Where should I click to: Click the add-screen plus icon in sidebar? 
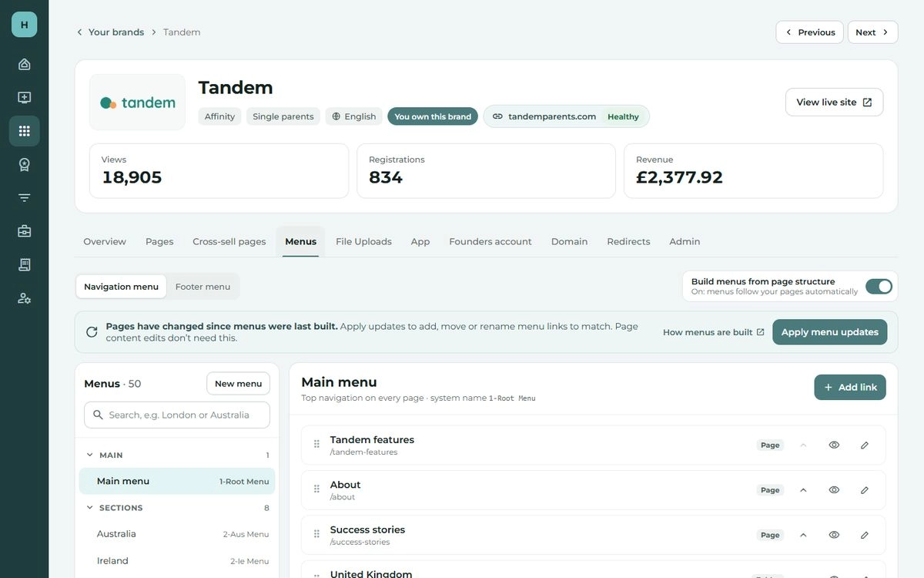coord(24,98)
